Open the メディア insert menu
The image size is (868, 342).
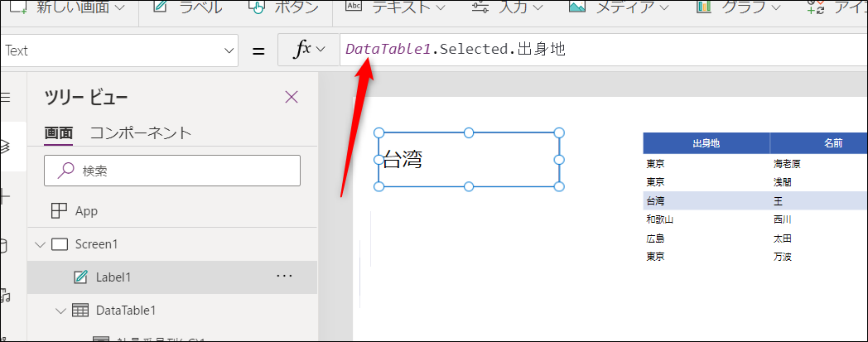click(x=619, y=7)
